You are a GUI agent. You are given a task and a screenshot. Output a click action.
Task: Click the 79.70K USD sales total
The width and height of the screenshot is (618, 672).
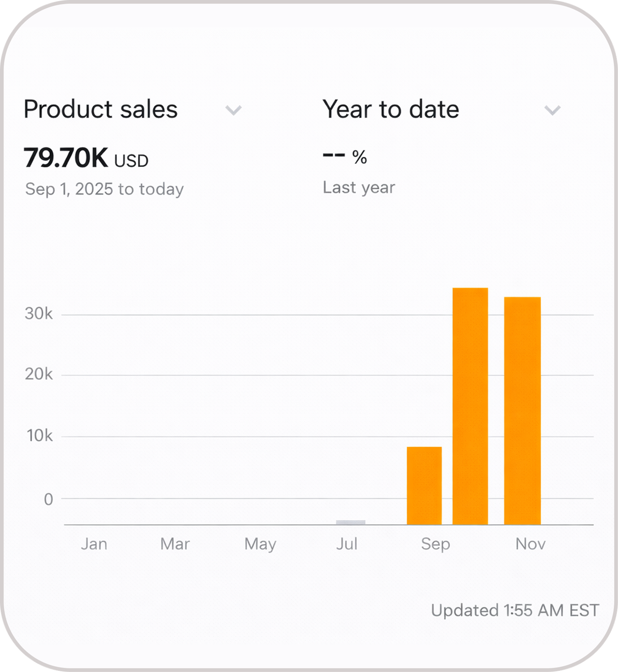(x=86, y=158)
